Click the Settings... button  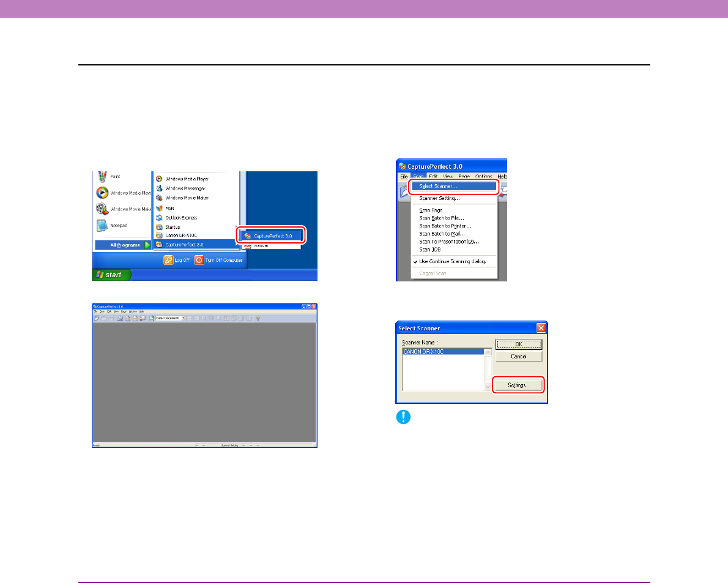(519, 385)
